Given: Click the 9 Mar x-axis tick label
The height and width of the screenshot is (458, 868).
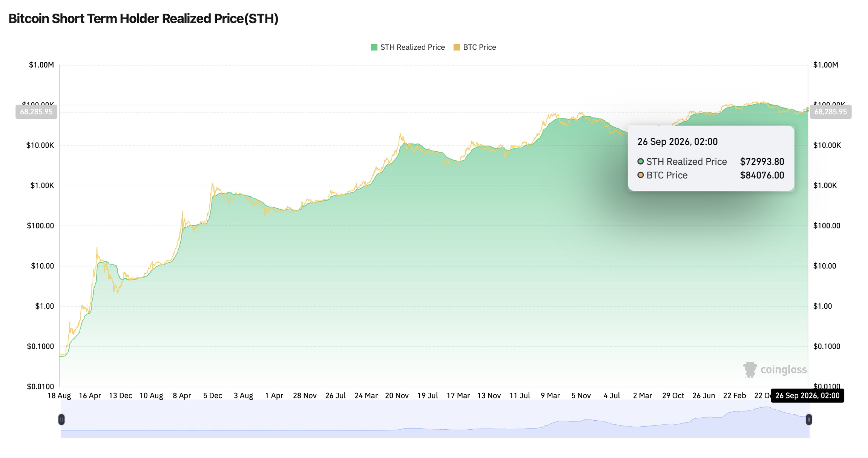Looking at the screenshot, I should [x=550, y=395].
